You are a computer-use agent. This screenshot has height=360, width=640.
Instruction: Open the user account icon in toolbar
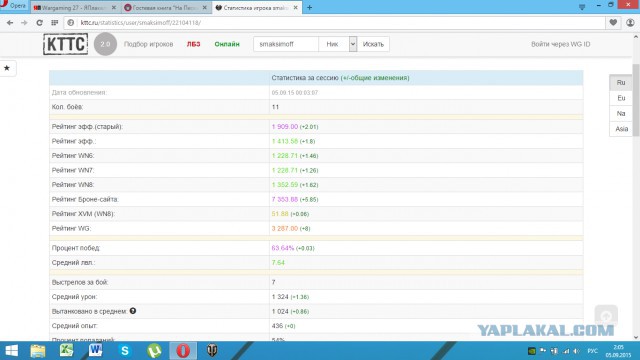coord(630,23)
